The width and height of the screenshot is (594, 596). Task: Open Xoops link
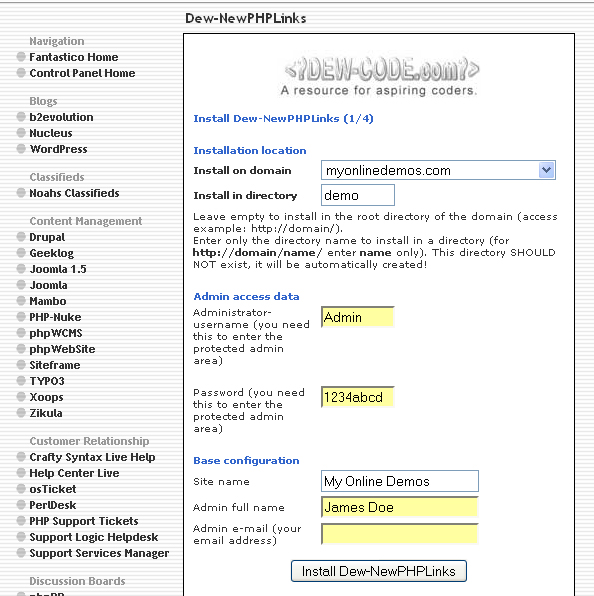pos(46,397)
